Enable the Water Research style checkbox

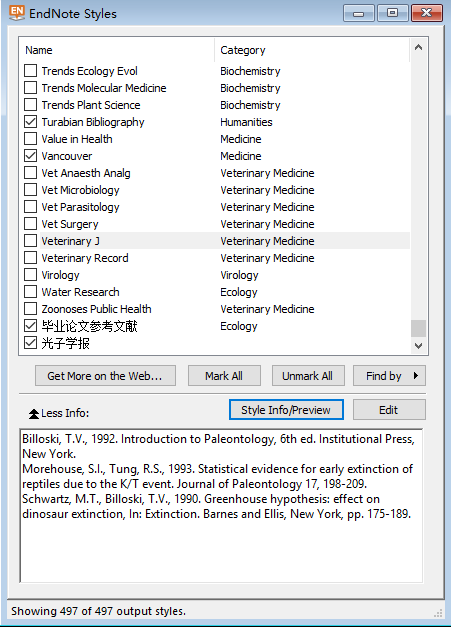(x=30, y=292)
